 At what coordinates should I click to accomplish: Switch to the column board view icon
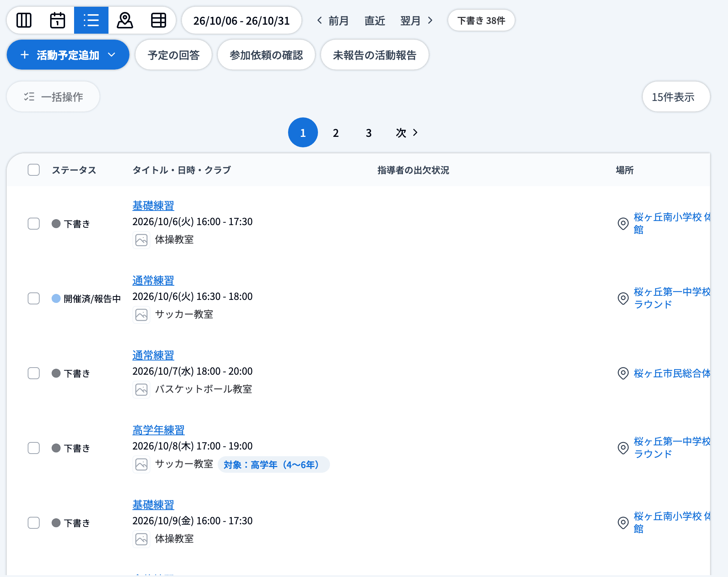coord(24,20)
